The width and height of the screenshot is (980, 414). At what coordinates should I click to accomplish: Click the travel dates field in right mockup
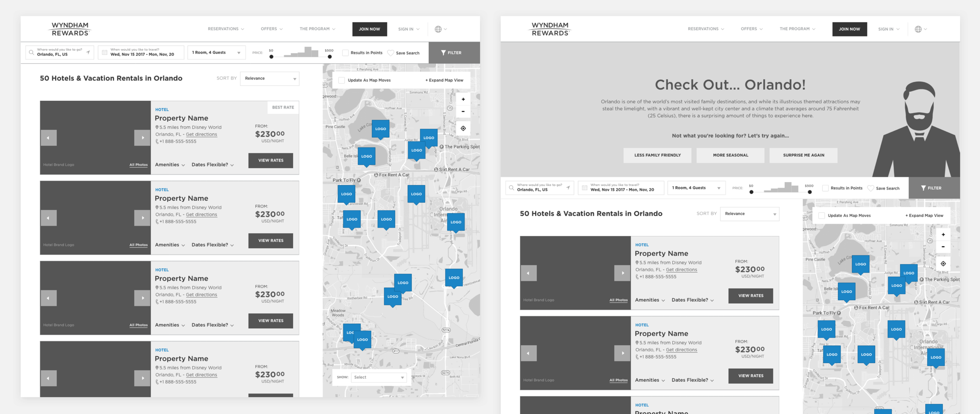tap(621, 188)
